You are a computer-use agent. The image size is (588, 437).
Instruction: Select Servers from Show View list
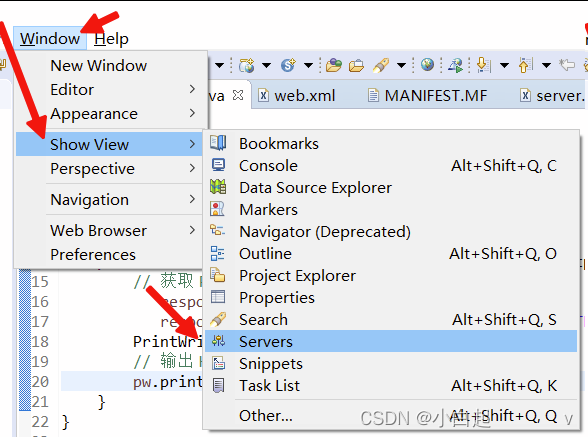point(391,341)
